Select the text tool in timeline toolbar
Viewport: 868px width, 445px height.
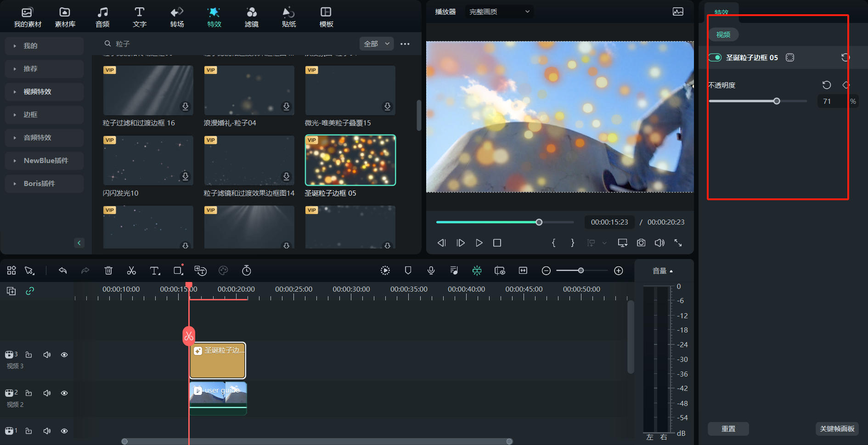[x=155, y=270]
